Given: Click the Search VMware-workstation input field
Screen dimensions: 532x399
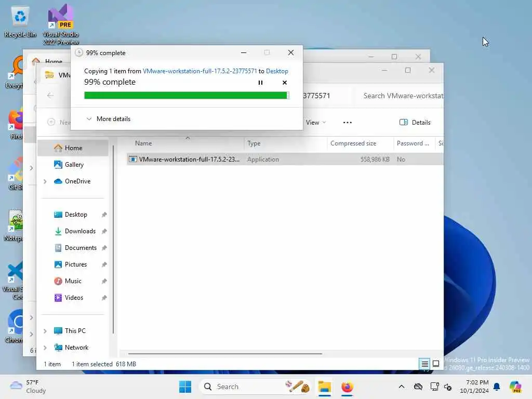Looking at the screenshot, I should click(x=401, y=96).
